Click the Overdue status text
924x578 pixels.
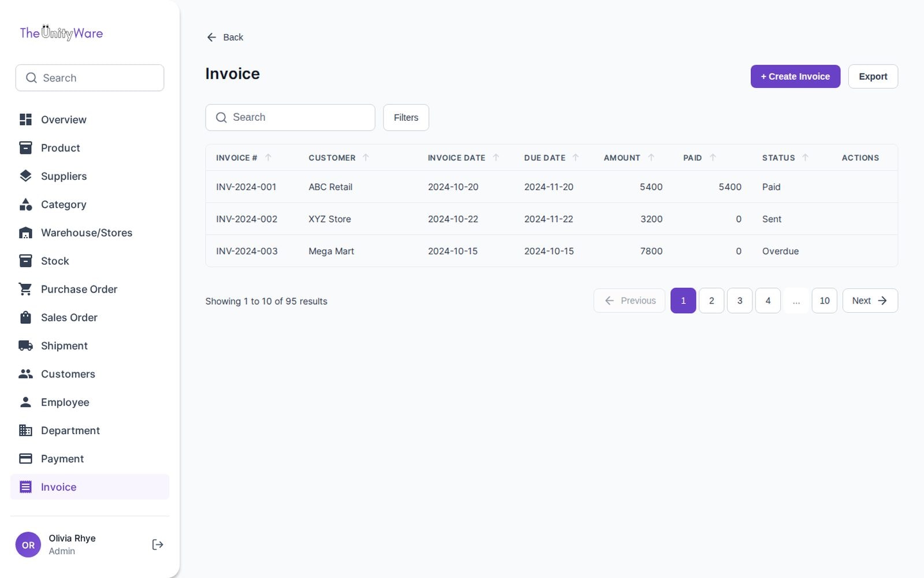click(x=780, y=251)
